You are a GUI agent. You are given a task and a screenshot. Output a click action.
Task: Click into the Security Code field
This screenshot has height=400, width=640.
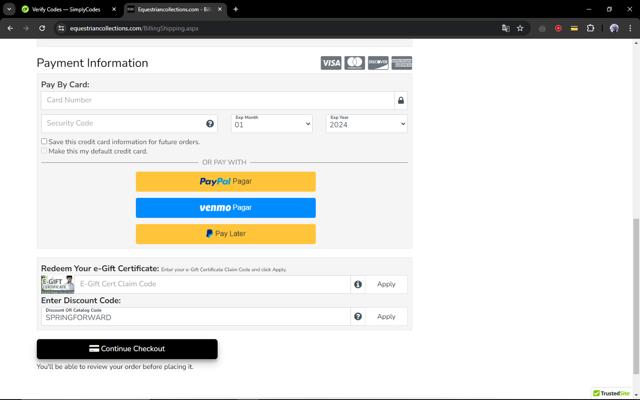click(129, 123)
